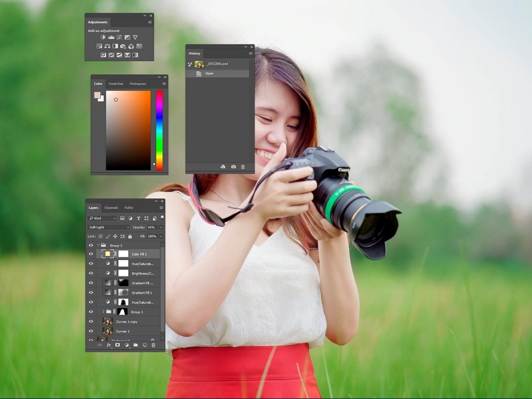Filter for type layers
Viewport: 532px width, 399px height.
click(139, 218)
